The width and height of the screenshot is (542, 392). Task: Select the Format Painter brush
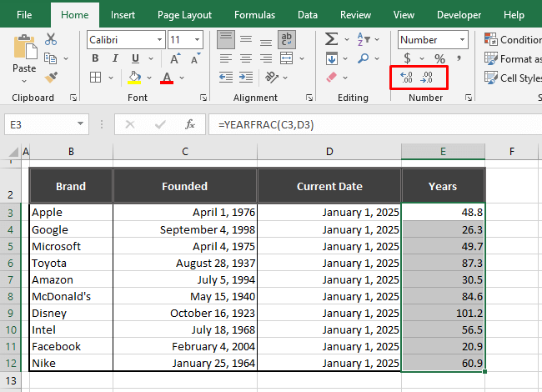pos(51,78)
